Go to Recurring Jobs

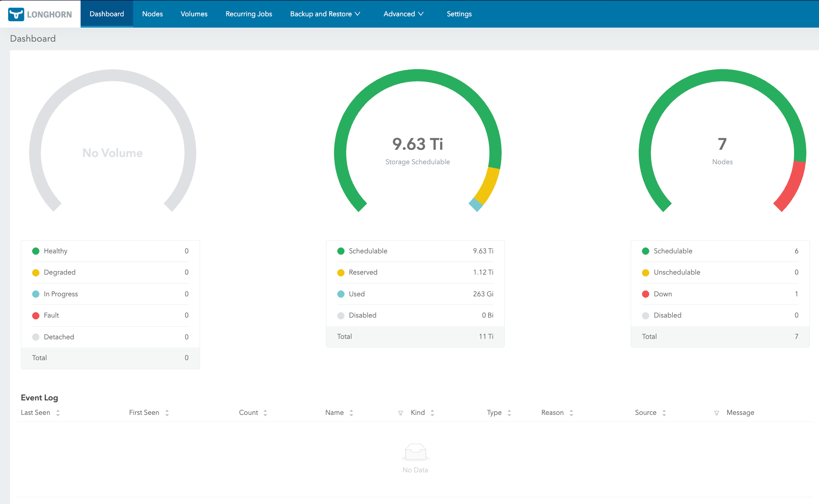[x=249, y=14]
